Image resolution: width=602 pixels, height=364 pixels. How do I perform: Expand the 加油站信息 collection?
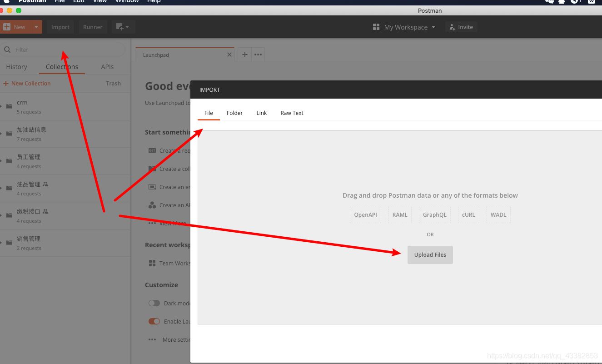(1, 133)
